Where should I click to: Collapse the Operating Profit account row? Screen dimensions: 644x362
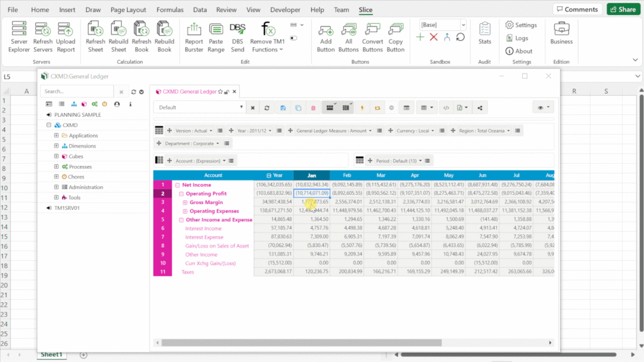(181, 194)
